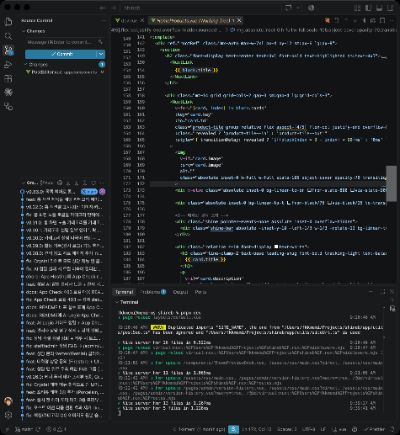
Task: Click the Vue file status icon under Changes
Action: 102,72
